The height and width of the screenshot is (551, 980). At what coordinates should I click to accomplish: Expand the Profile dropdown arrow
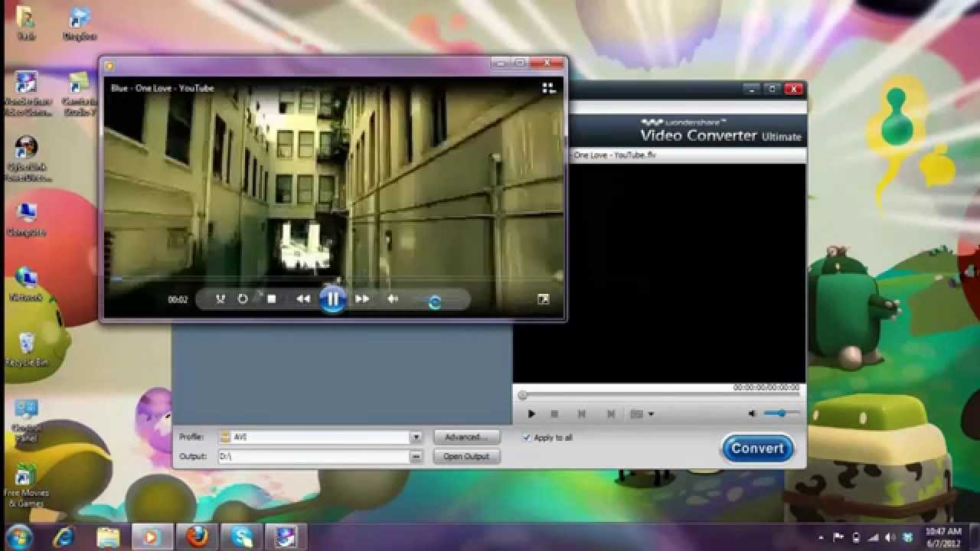416,437
